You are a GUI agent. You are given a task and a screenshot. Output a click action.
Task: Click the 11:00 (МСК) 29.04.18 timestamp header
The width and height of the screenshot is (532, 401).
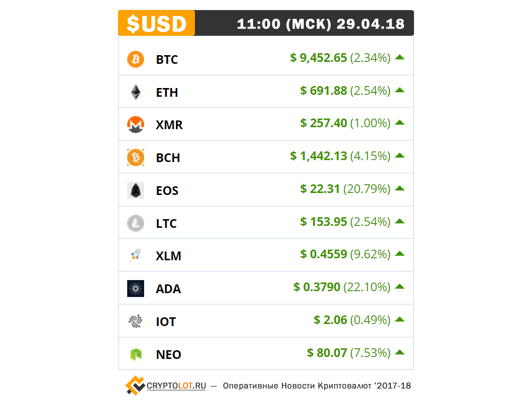321,24
